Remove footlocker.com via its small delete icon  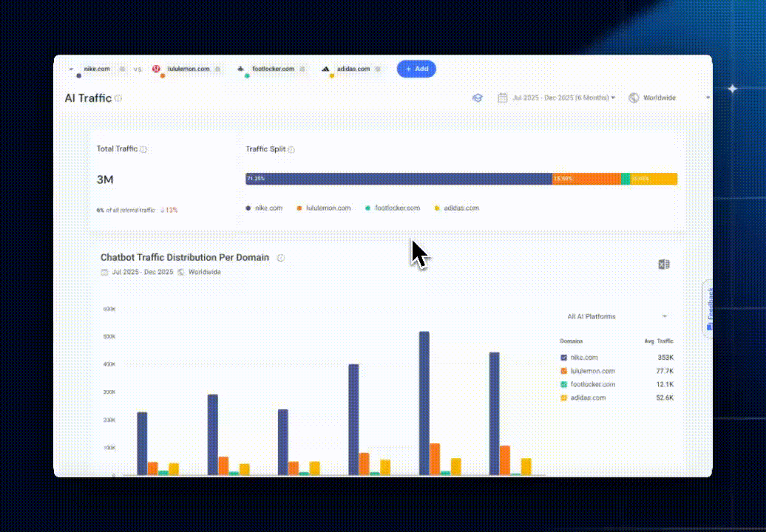coord(302,69)
